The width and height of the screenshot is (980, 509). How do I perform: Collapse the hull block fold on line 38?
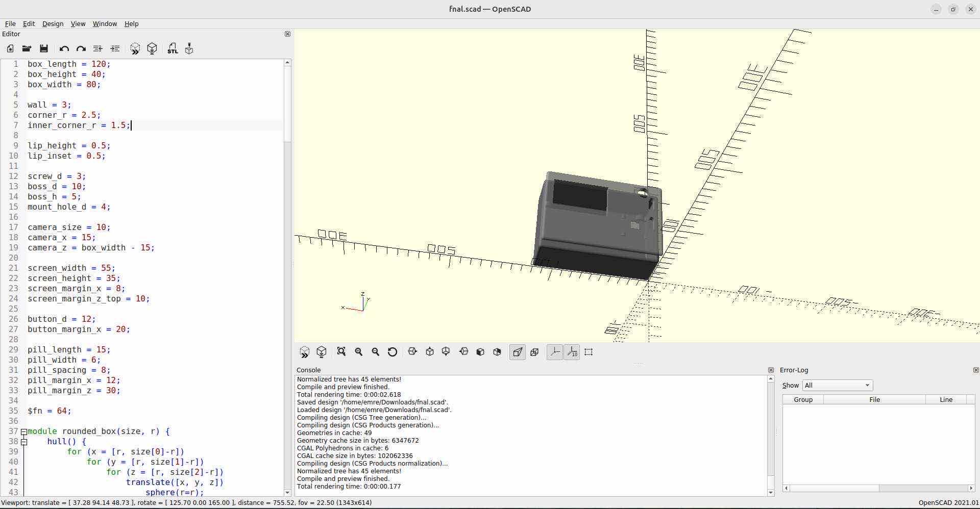coord(23,442)
